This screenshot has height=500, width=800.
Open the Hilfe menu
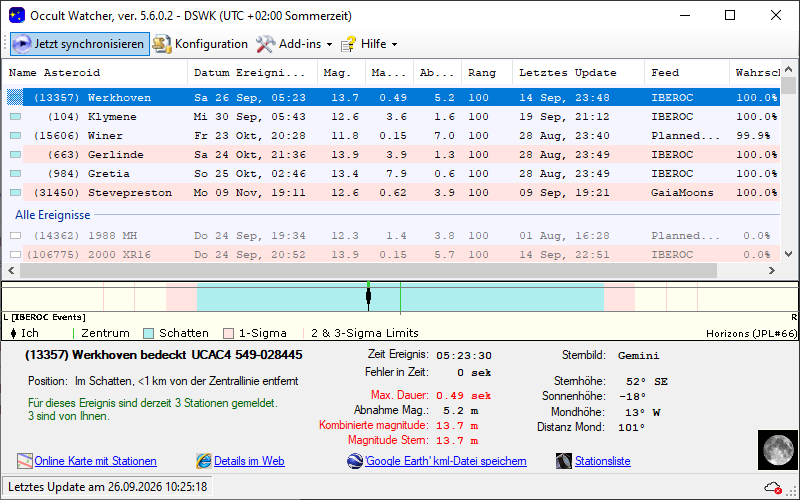[368, 44]
